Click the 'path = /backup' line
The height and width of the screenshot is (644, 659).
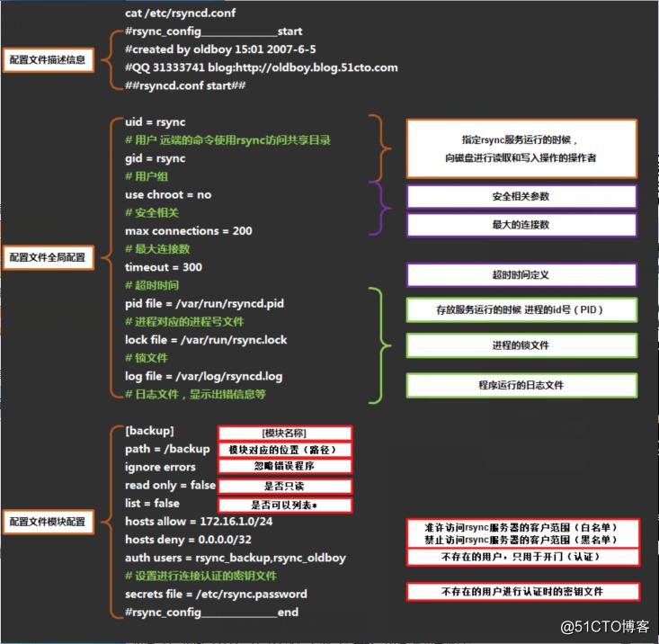(x=167, y=449)
